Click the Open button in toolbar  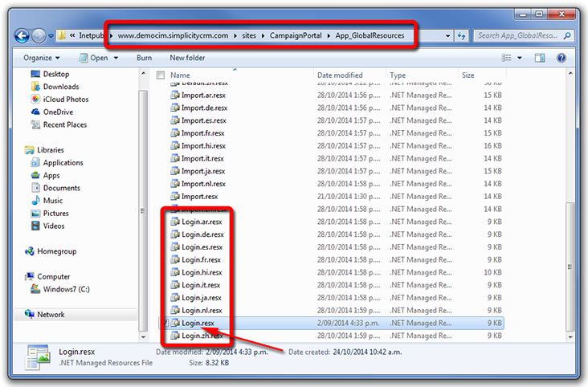[x=94, y=58]
